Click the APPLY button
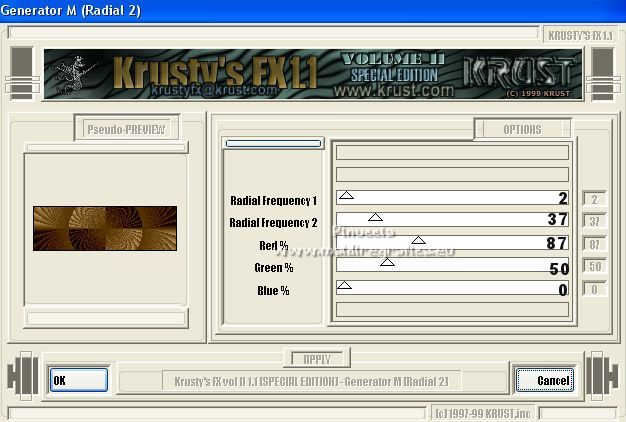The width and height of the screenshot is (626, 422). pos(317,359)
